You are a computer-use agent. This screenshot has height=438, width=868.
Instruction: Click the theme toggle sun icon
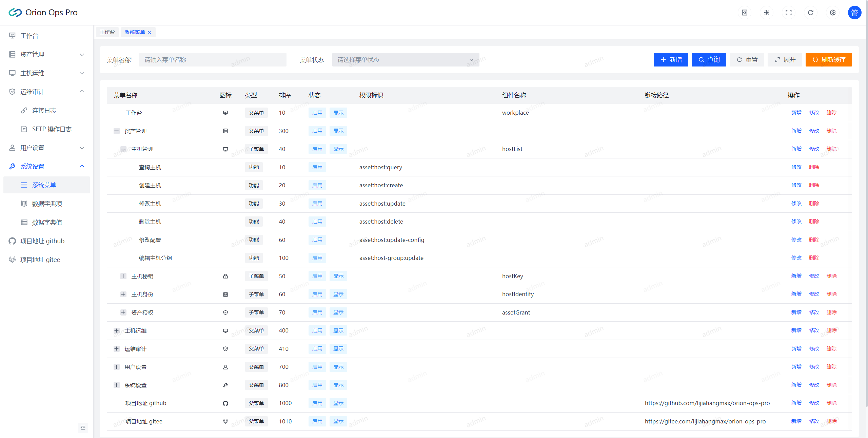coord(766,13)
